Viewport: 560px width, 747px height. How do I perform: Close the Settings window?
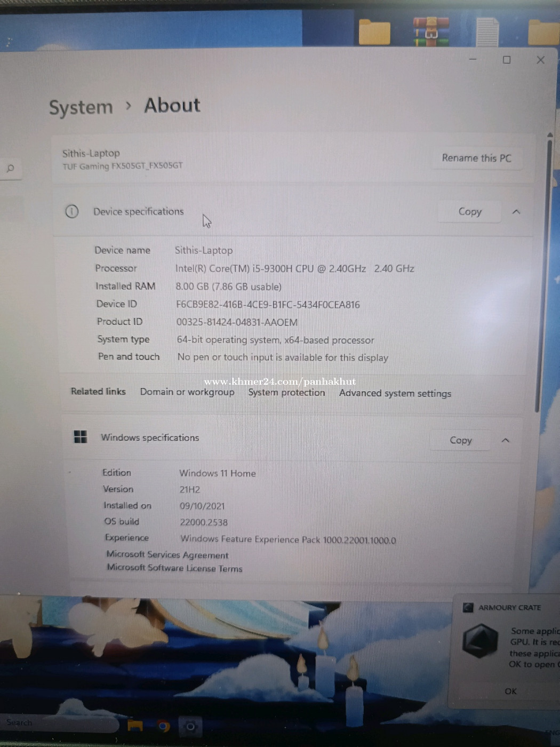(x=540, y=60)
